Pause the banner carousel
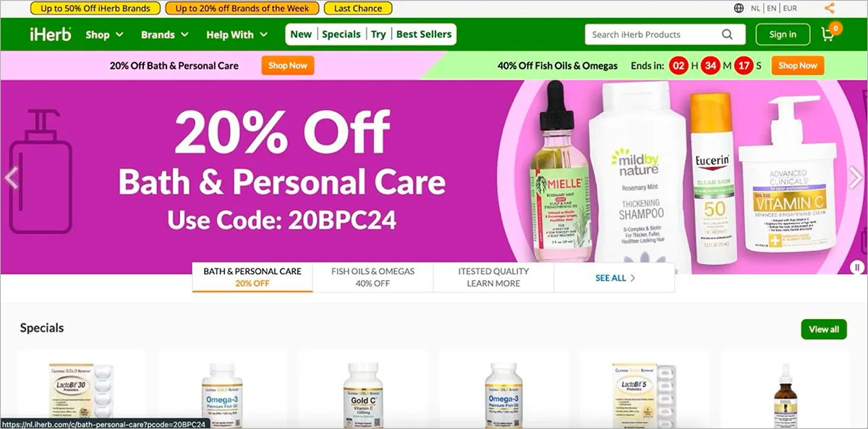The width and height of the screenshot is (868, 429). (858, 267)
